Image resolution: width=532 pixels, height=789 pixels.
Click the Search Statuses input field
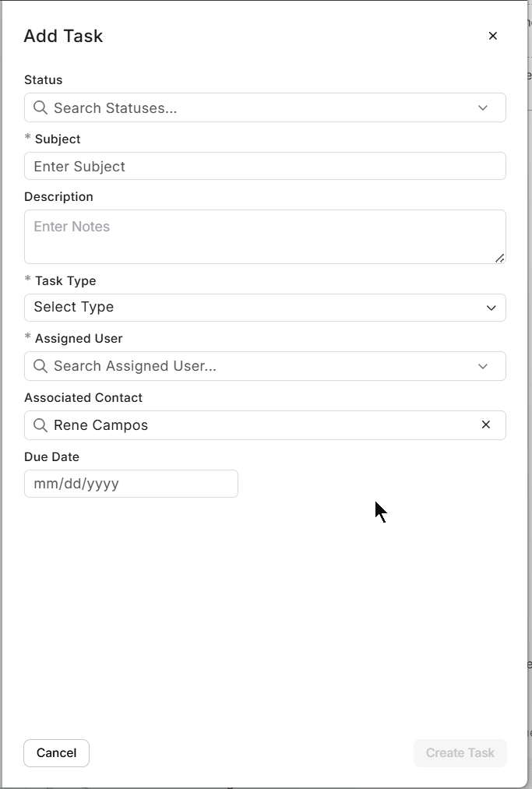234,107
